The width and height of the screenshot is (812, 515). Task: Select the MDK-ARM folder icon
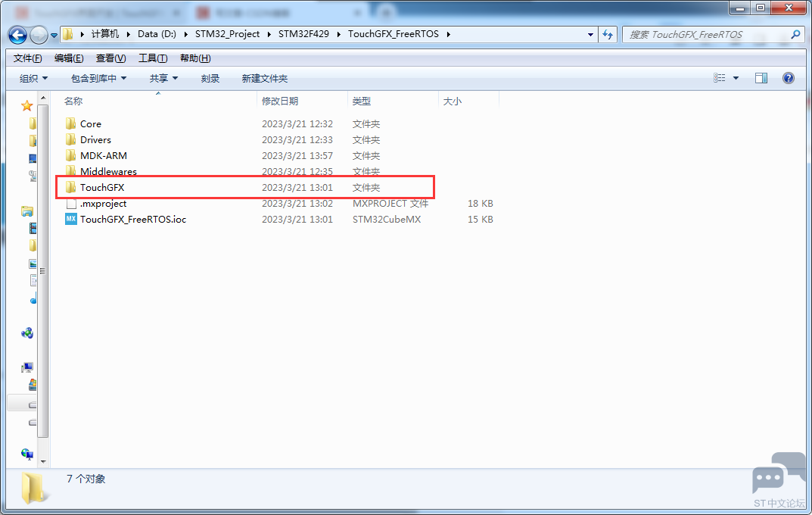[71, 155]
